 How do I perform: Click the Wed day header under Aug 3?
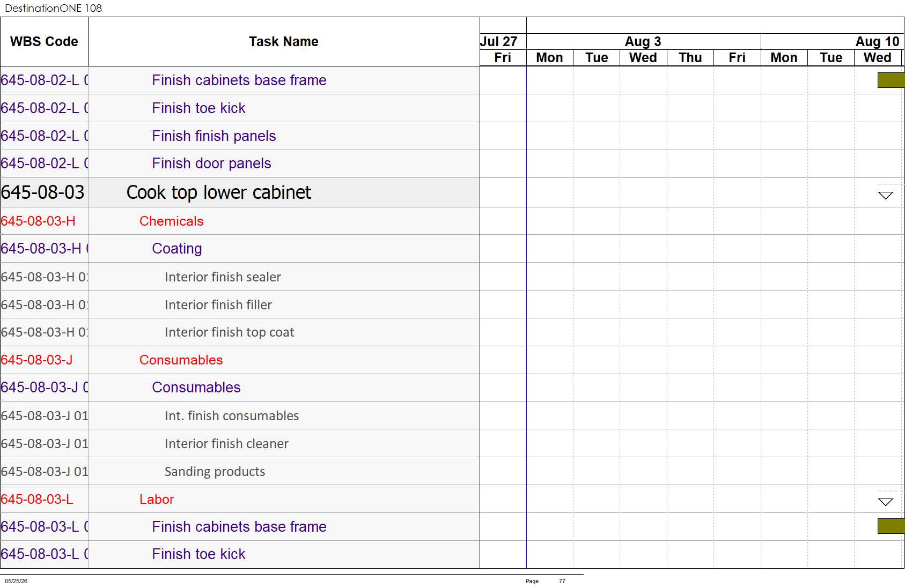tap(643, 57)
